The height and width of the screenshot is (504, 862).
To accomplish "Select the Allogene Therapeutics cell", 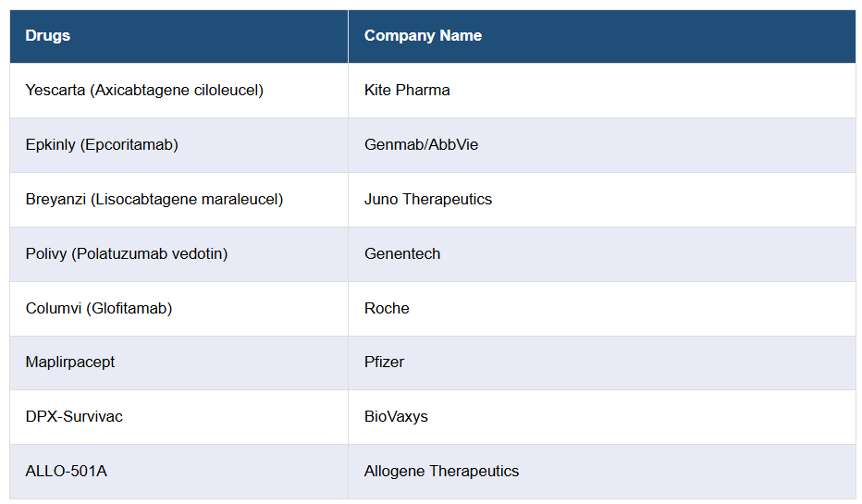I will pyautogui.click(x=441, y=472).
